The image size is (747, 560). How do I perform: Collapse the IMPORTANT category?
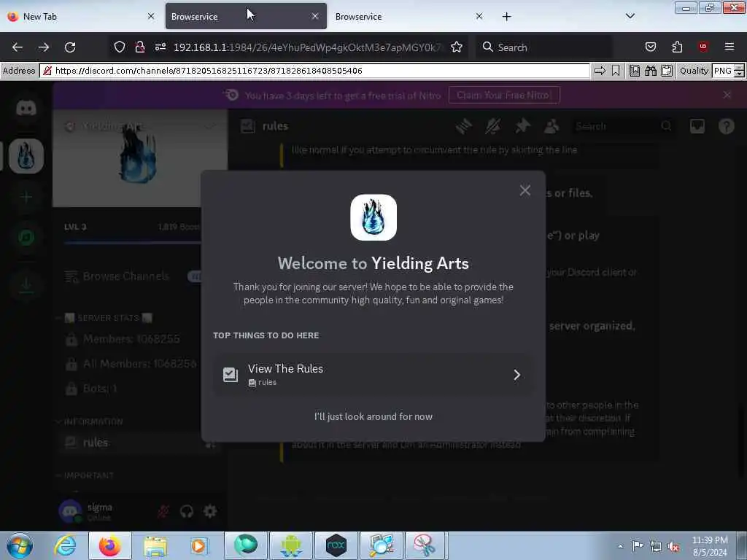[85, 475]
